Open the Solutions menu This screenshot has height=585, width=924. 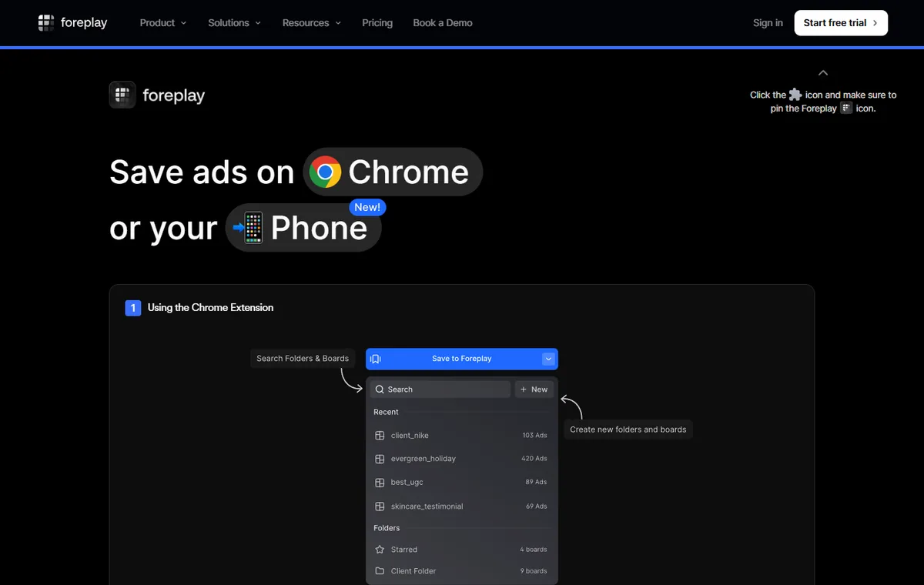point(234,23)
